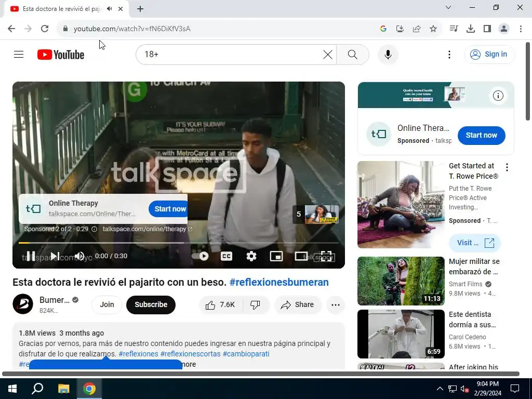The image size is (532, 399).
Task: Bookmark this page with the star
Action: pyautogui.click(x=433, y=29)
